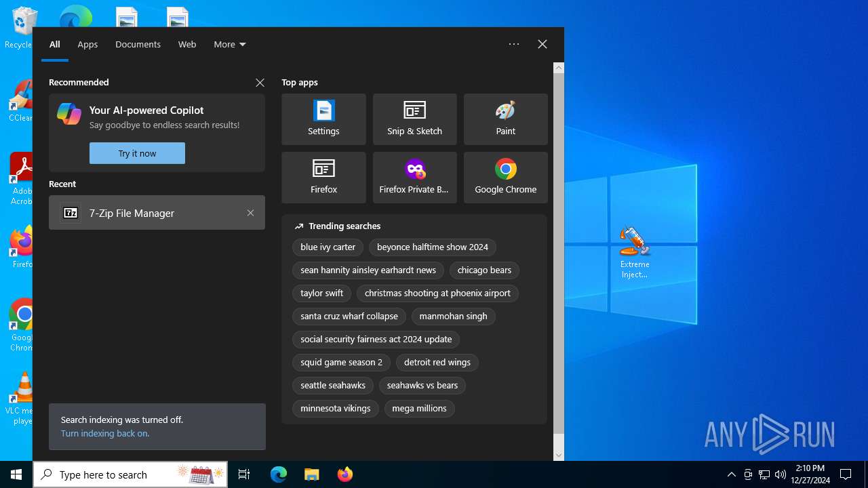Click Try it now button
The image size is (868, 488).
click(137, 153)
